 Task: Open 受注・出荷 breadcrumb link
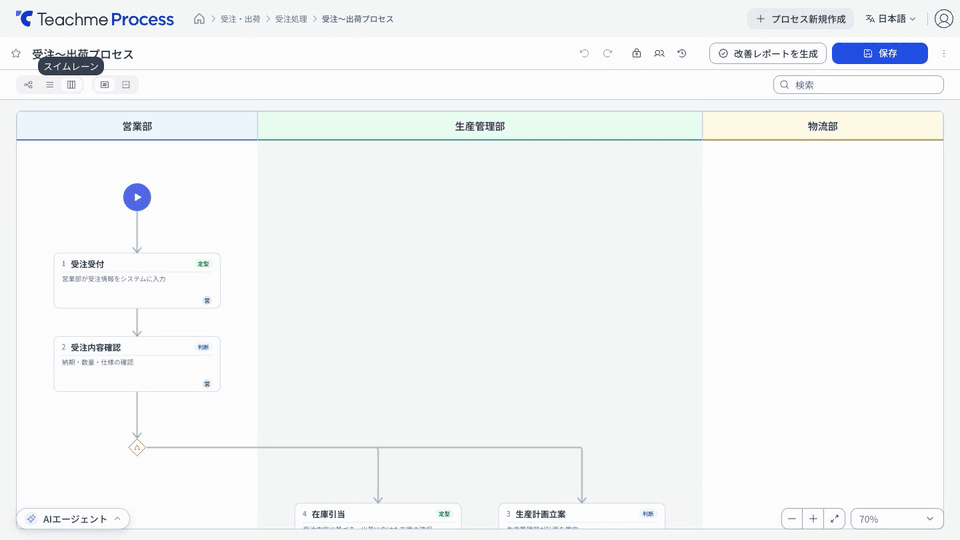tap(240, 19)
